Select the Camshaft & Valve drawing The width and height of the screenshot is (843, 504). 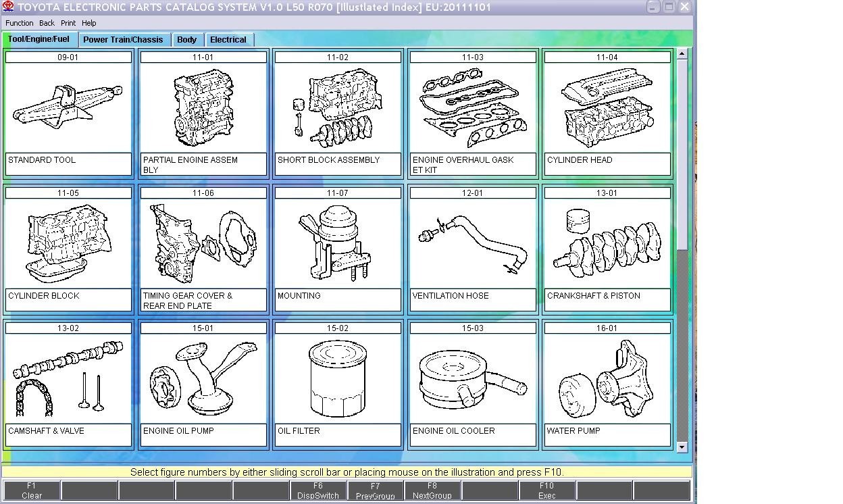click(x=68, y=378)
